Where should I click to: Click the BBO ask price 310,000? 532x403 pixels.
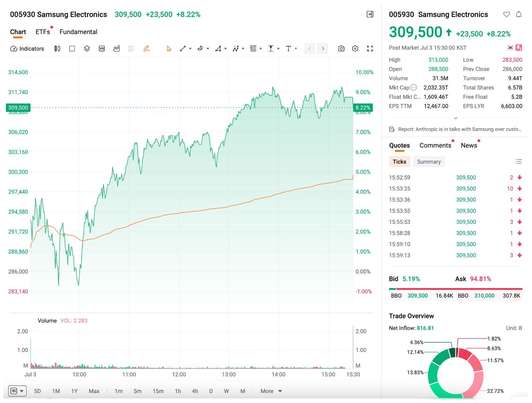click(x=484, y=296)
